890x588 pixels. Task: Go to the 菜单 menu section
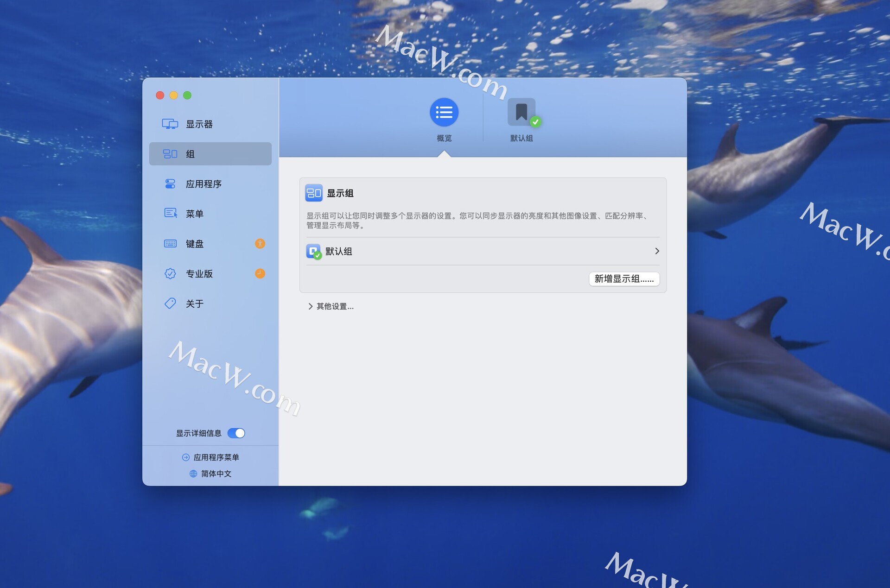194,214
